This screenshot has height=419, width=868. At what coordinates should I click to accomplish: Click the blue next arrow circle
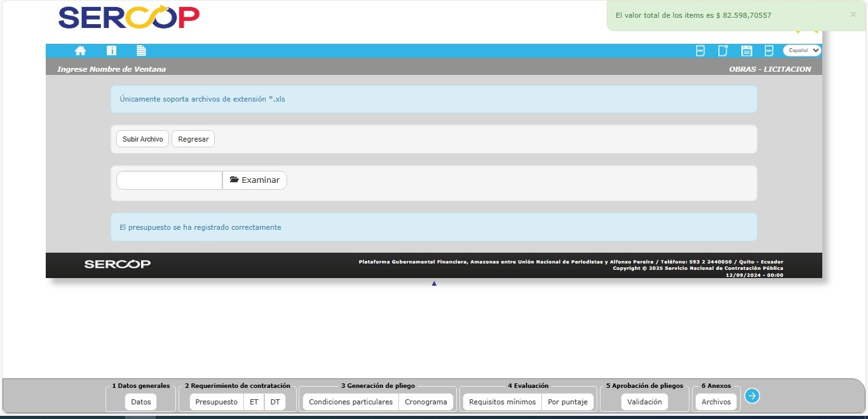click(752, 396)
